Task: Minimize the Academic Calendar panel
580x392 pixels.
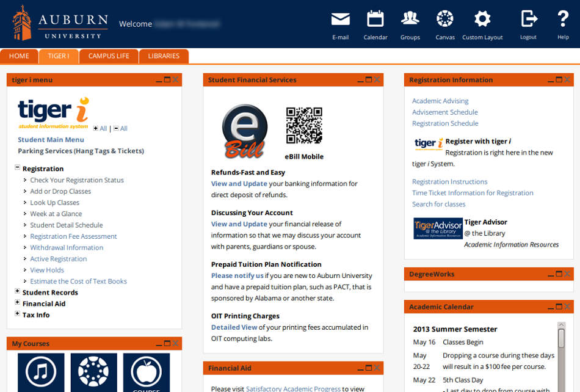Action: point(551,307)
